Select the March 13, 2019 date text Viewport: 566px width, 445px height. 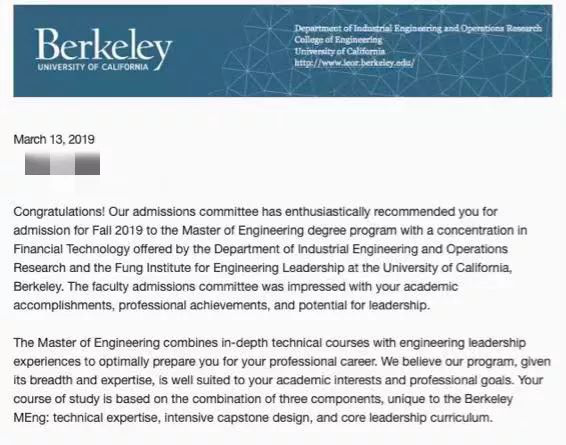(x=54, y=139)
